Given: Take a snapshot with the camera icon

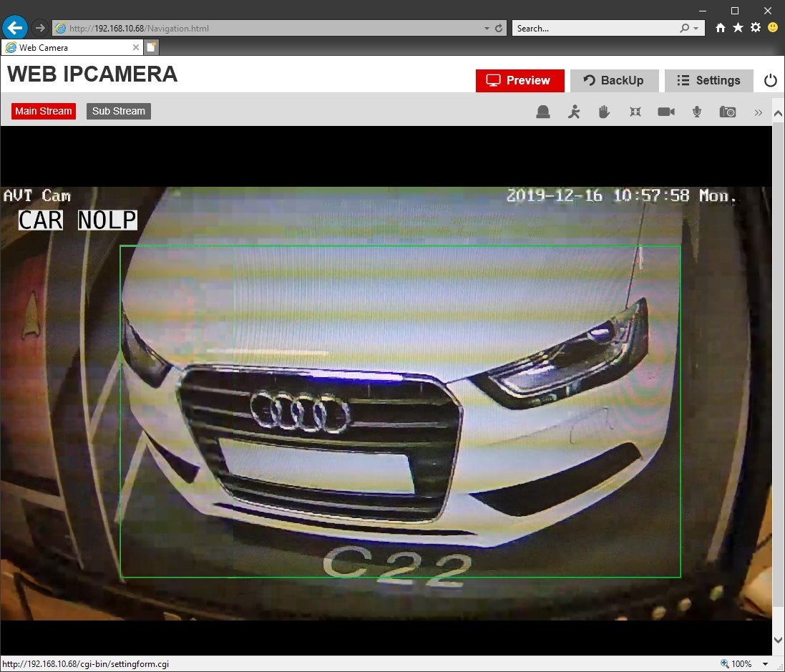Looking at the screenshot, I should (x=728, y=112).
